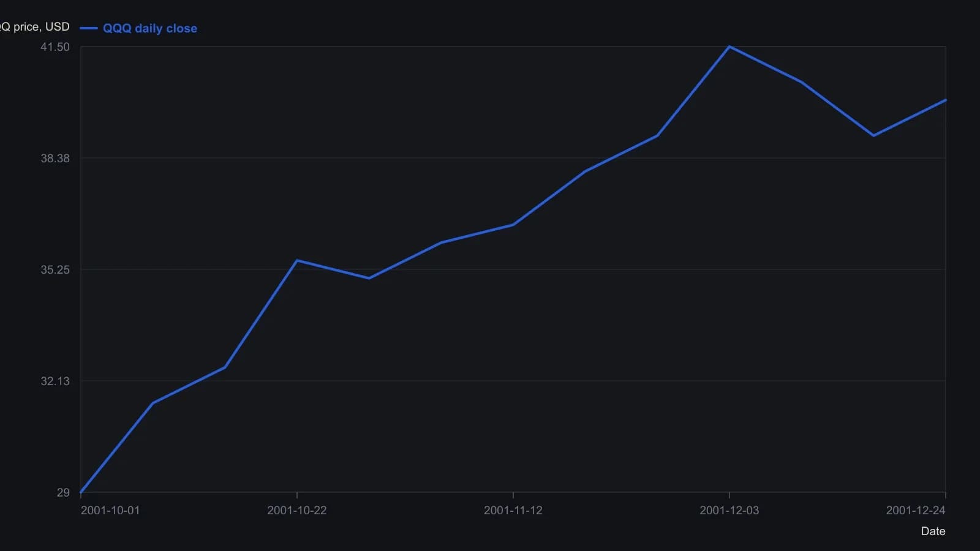This screenshot has width=980, height=551.
Task: Click the 32.13 y-axis tick label
Action: coord(55,381)
